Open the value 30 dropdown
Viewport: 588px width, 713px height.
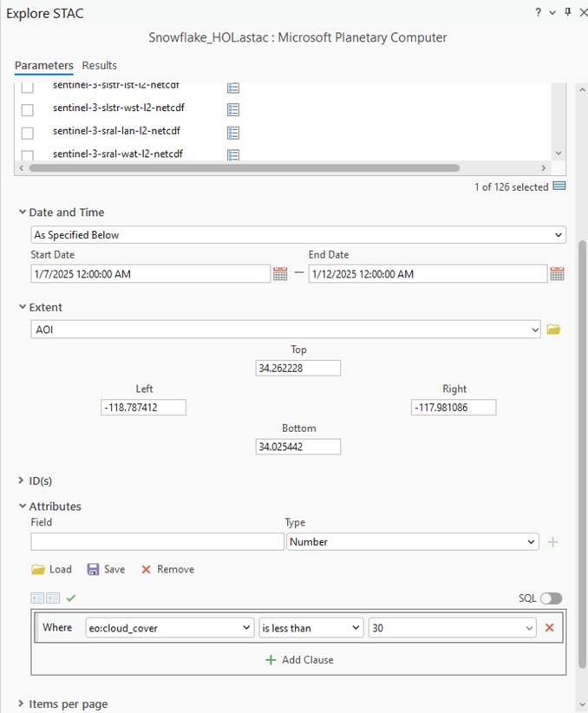(452, 628)
